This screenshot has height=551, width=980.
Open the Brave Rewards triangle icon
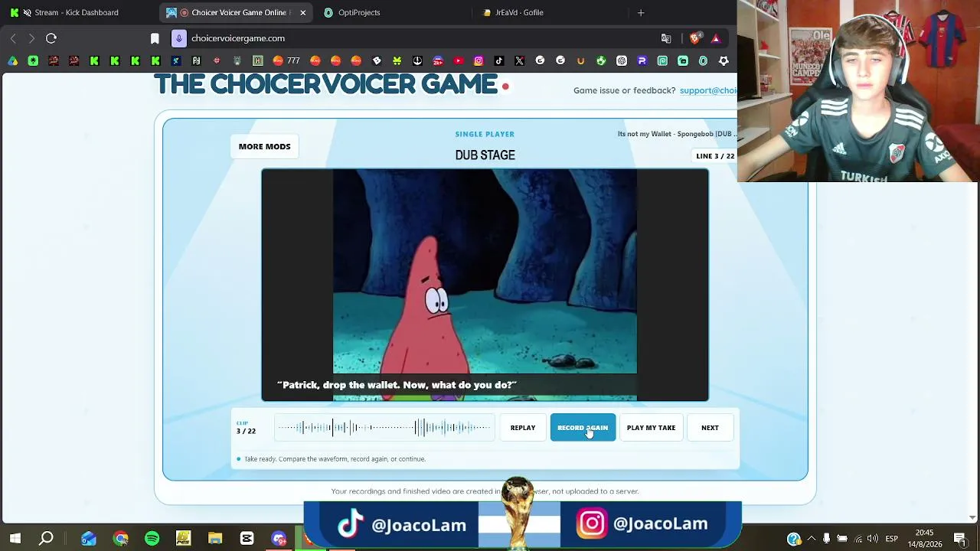[x=716, y=38]
